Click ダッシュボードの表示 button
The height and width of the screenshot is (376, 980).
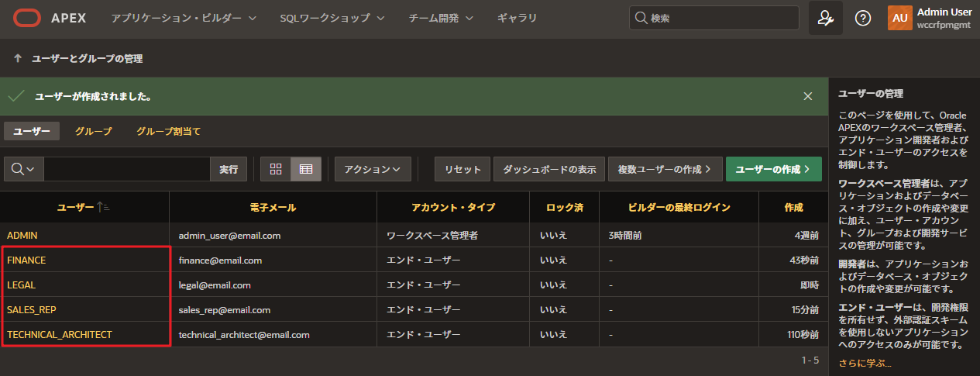coord(549,169)
